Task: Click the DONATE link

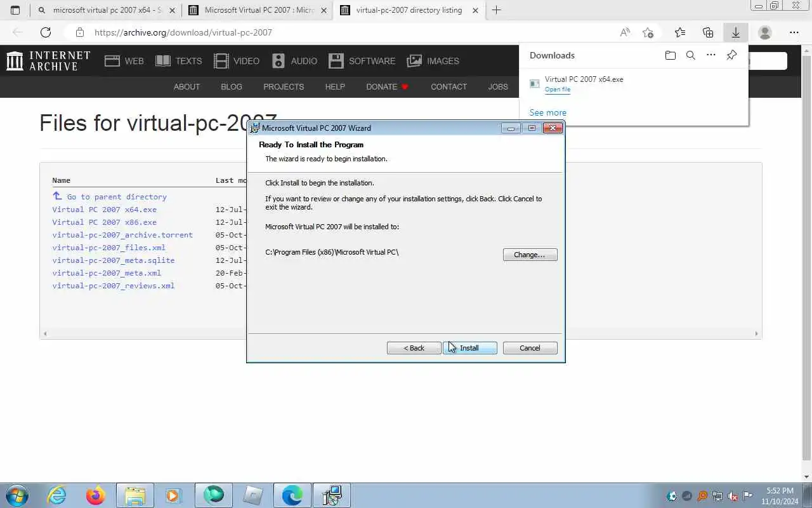Action: pyautogui.click(x=387, y=87)
